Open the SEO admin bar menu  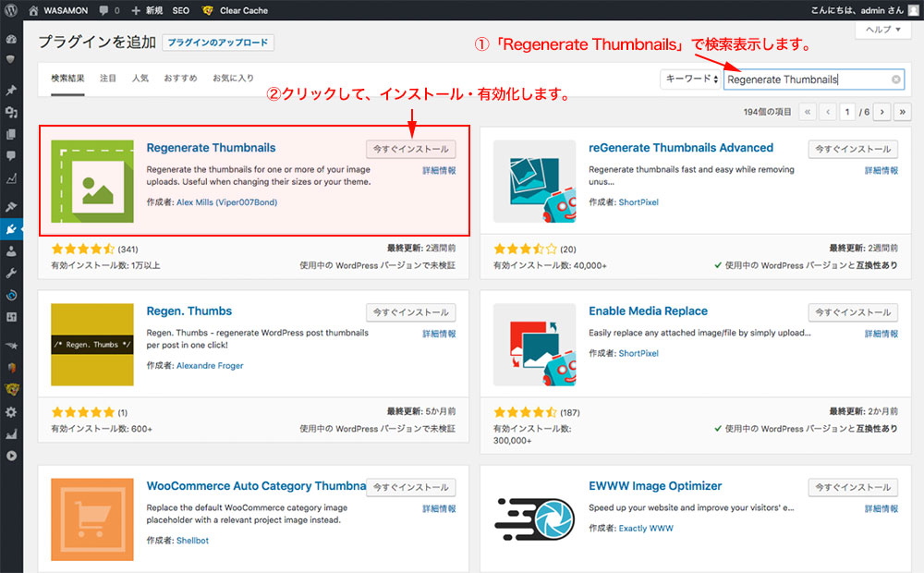tap(181, 10)
